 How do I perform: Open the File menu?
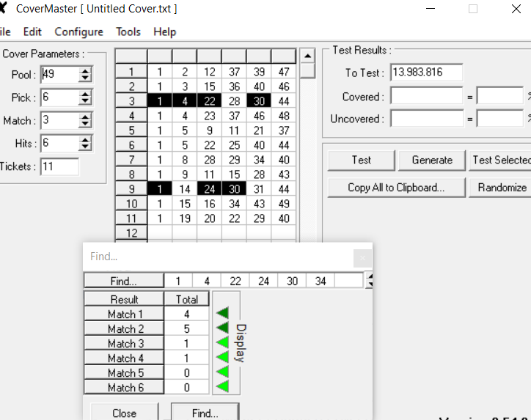click(4, 32)
